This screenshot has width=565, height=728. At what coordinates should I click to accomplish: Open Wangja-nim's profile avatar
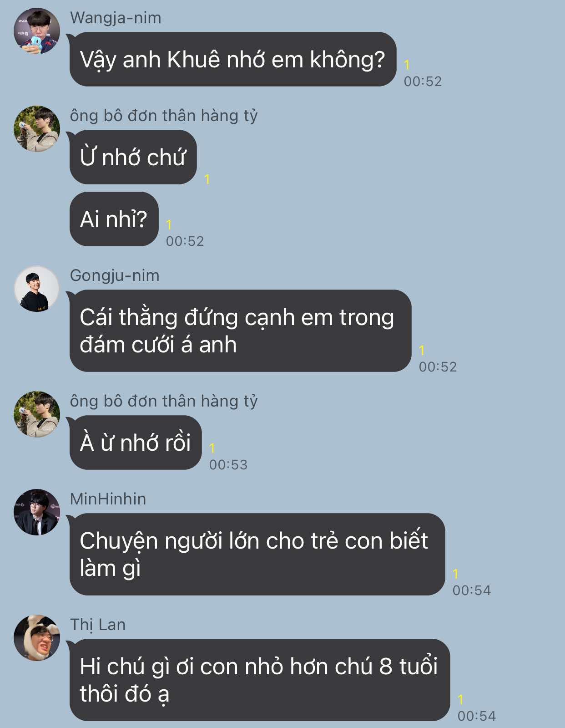[37, 31]
